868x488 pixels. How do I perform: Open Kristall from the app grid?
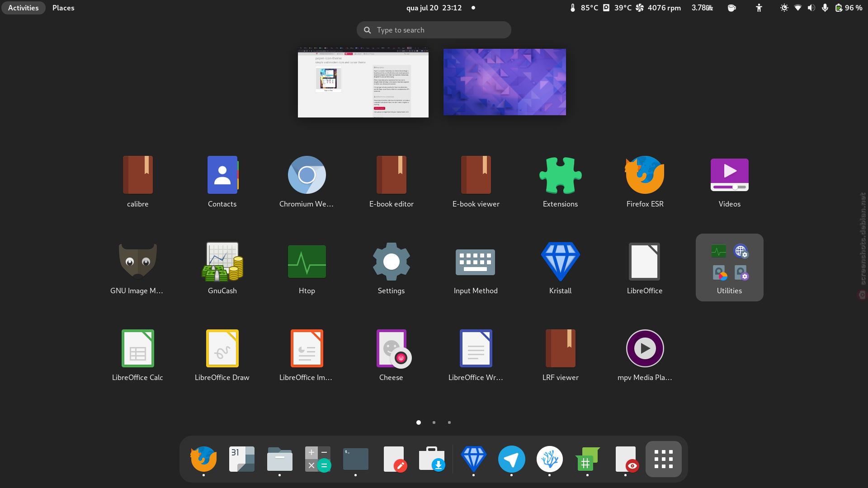[560, 267]
